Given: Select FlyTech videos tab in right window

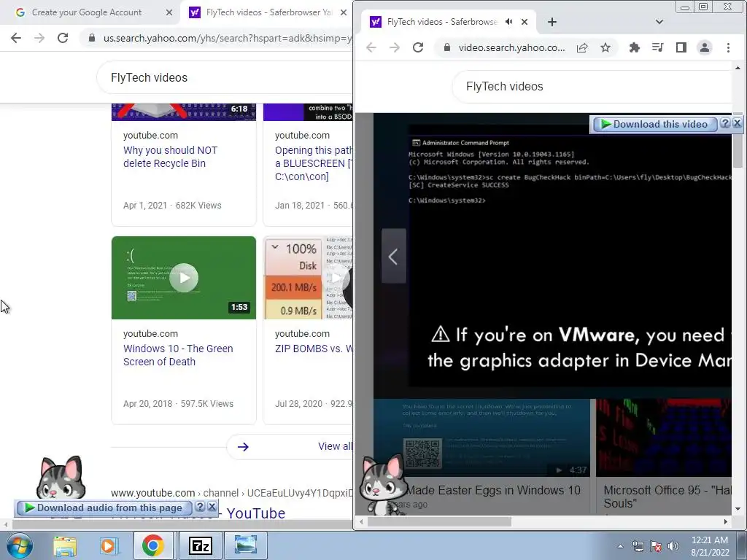Looking at the screenshot, I should (441, 22).
